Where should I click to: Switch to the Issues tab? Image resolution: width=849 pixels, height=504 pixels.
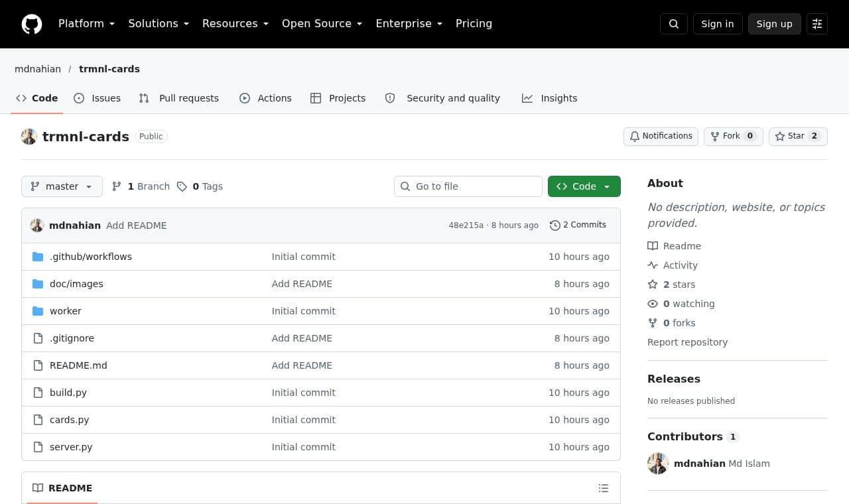pos(97,98)
